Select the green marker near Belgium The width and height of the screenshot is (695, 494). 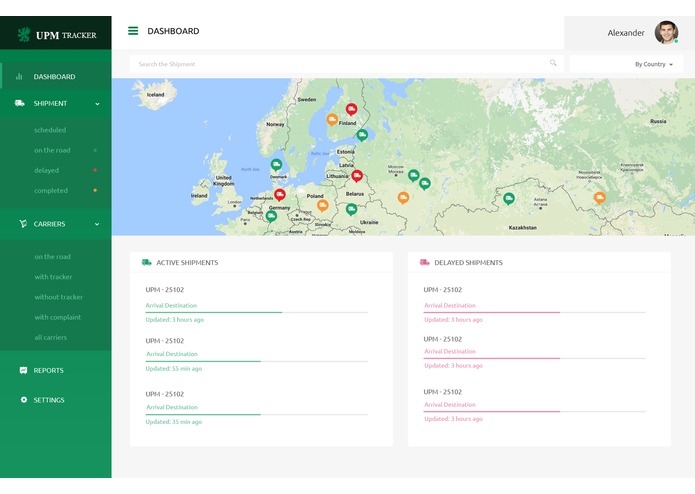tap(271, 216)
